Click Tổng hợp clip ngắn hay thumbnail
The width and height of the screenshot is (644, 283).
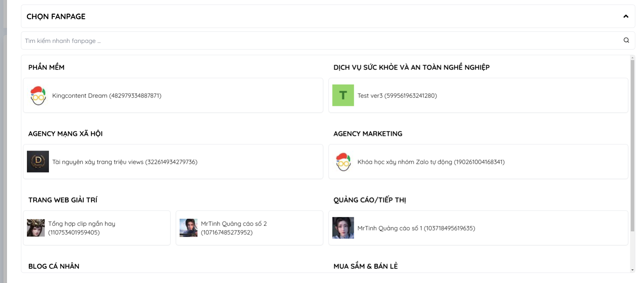click(36, 228)
